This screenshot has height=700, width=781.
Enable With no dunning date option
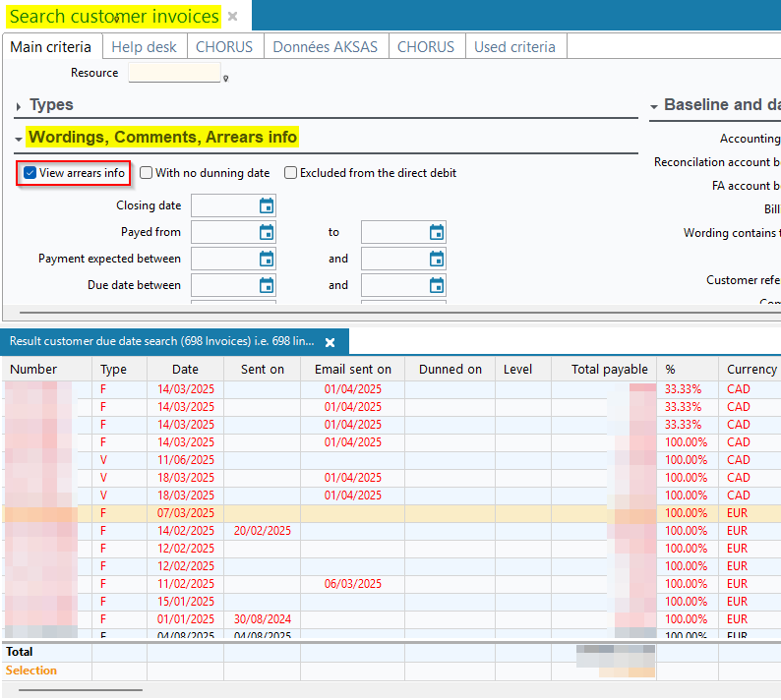click(147, 173)
